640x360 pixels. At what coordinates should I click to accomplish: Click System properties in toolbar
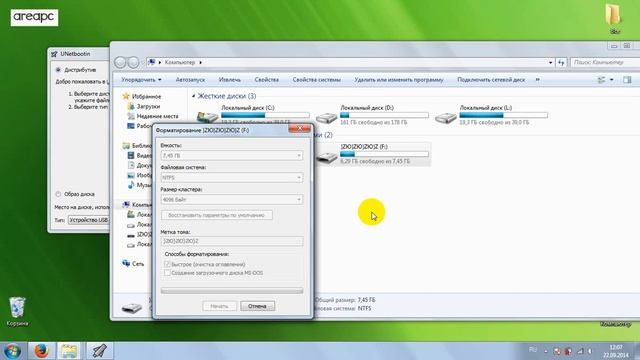(x=316, y=80)
